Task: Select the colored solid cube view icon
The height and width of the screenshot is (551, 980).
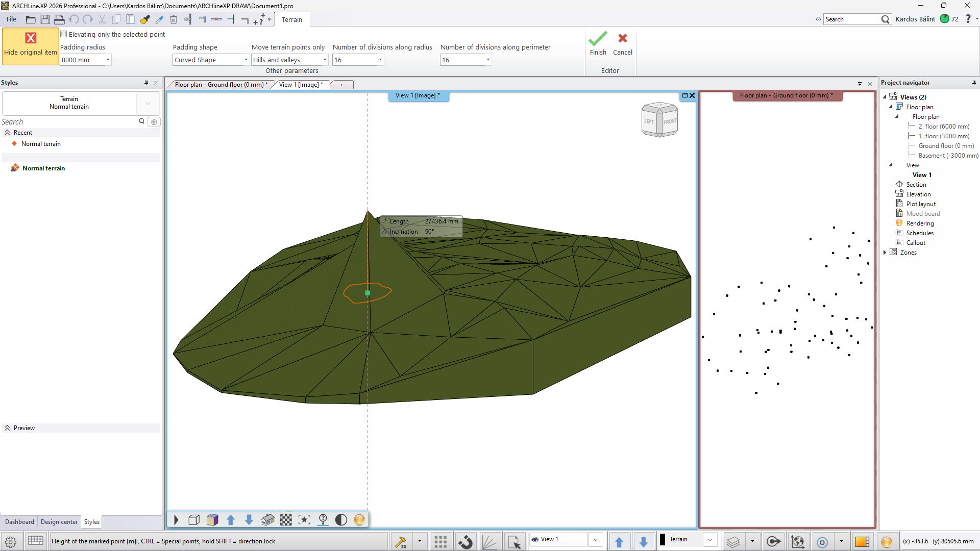Action: (212, 520)
